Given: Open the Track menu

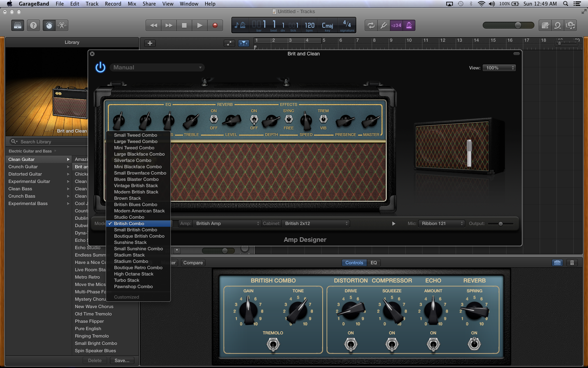Looking at the screenshot, I should click(92, 4).
